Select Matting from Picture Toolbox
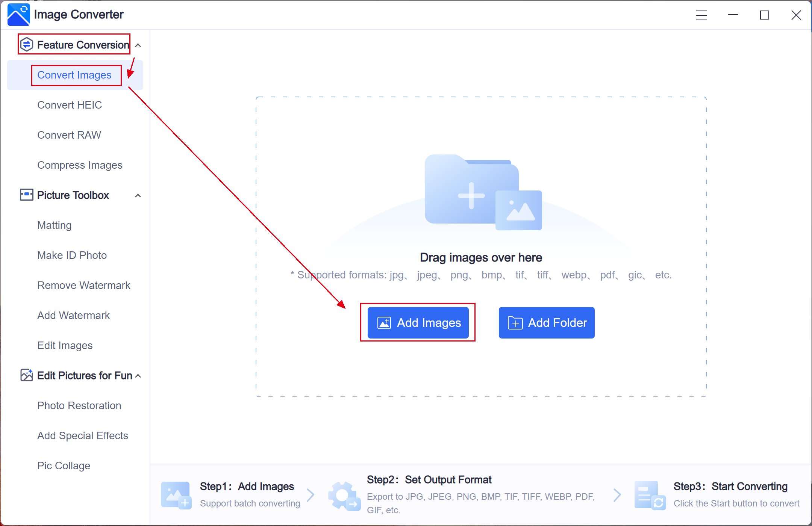The width and height of the screenshot is (812, 526). point(53,225)
